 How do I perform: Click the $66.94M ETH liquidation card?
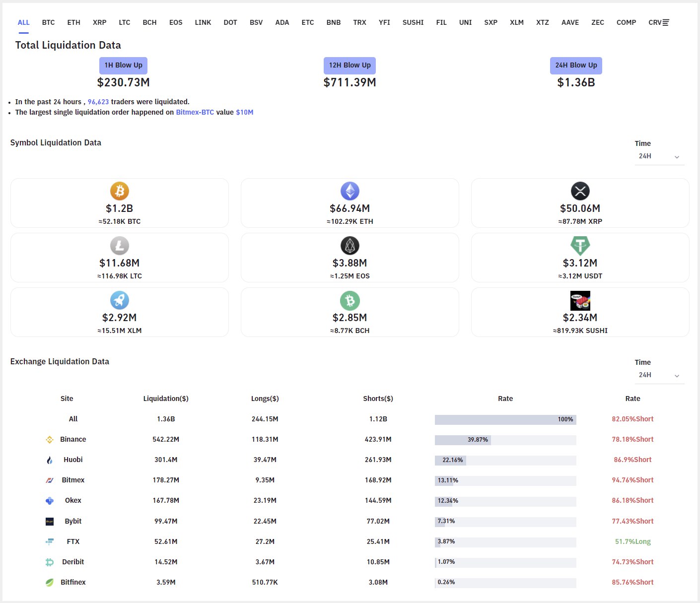[x=350, y=203]
